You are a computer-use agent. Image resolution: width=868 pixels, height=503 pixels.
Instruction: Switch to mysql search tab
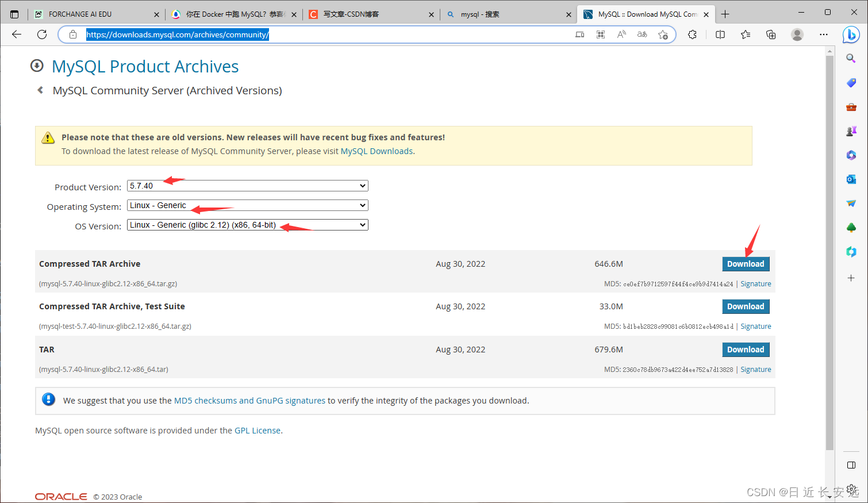click(508, 14)
